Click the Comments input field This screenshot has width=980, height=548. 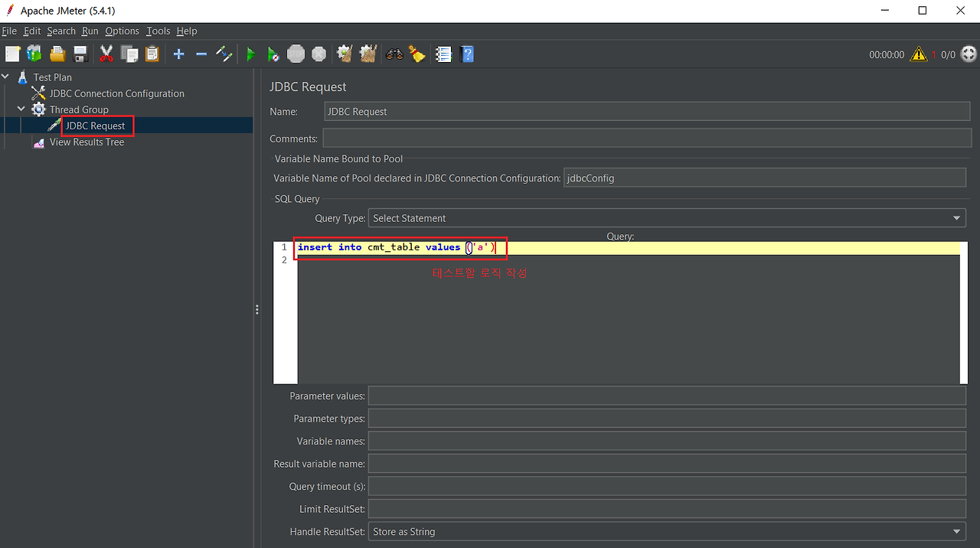coord(647,139)
